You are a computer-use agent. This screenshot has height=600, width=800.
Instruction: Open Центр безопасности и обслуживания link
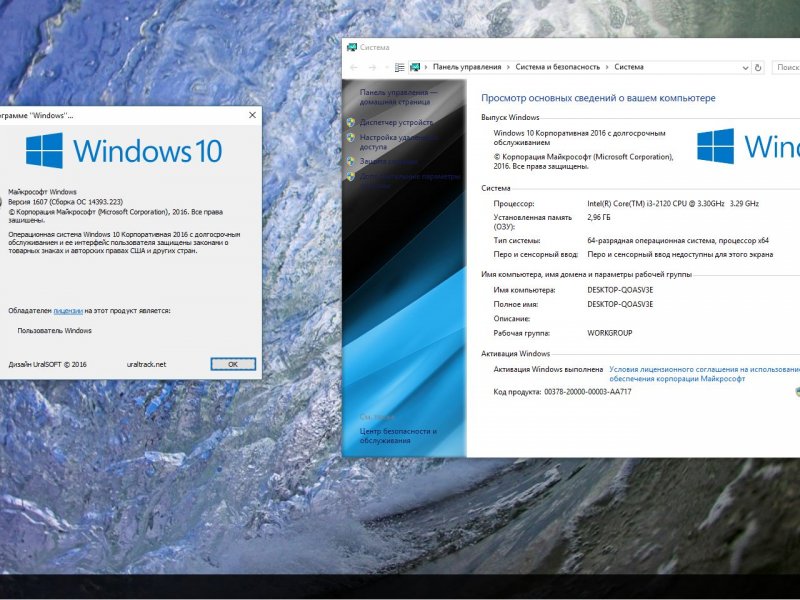tap(398, 436)
